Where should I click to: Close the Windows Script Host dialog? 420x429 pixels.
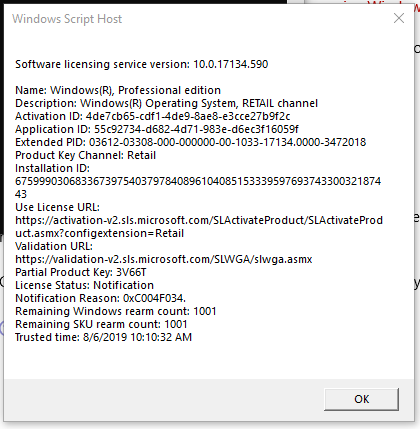399,18
